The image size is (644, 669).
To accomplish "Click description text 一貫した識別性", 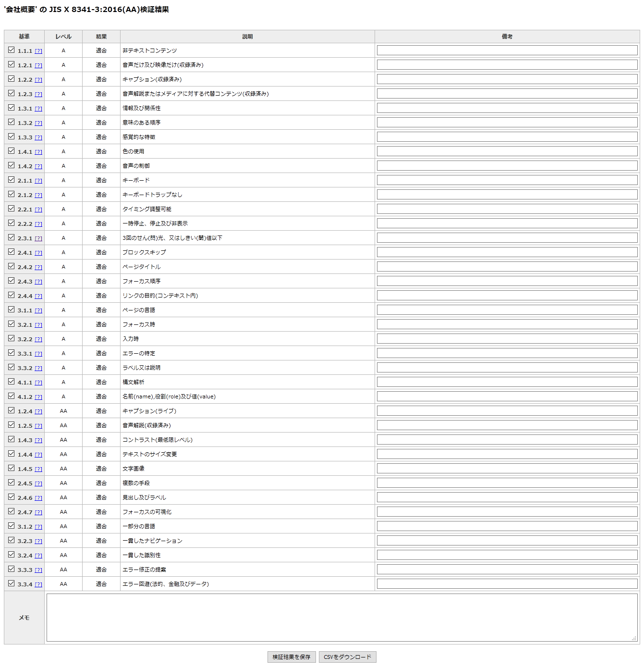I will coord(141,555).
